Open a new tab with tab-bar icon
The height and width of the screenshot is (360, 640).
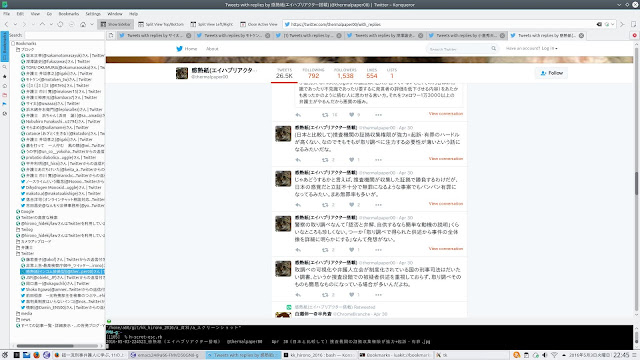(x=111, y=36)
